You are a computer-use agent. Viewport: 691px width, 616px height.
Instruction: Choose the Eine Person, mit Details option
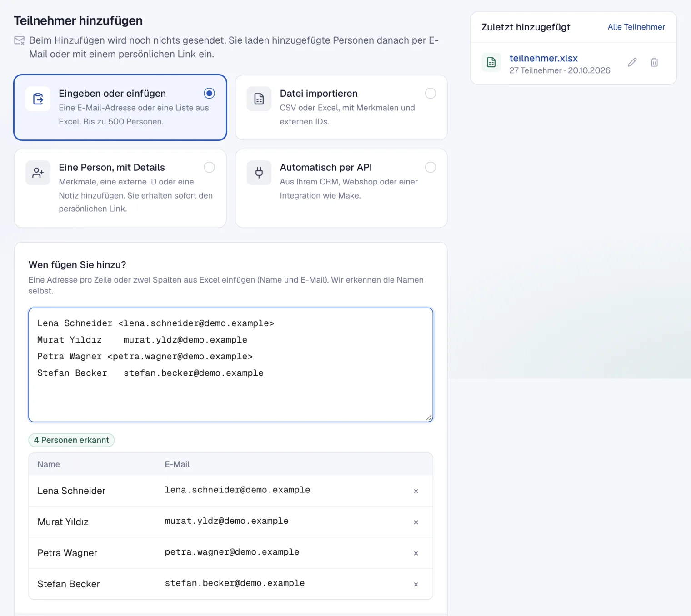[209, 167]
